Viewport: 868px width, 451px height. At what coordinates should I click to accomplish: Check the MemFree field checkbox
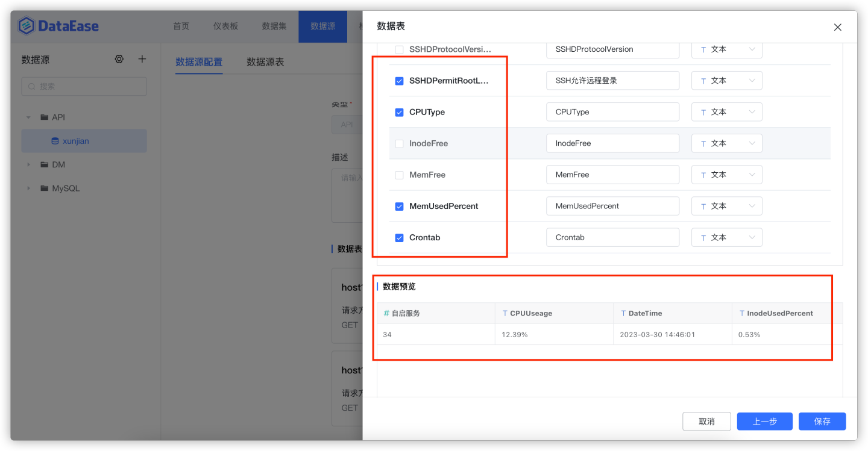pyautogui.click(x=399, y=174)
